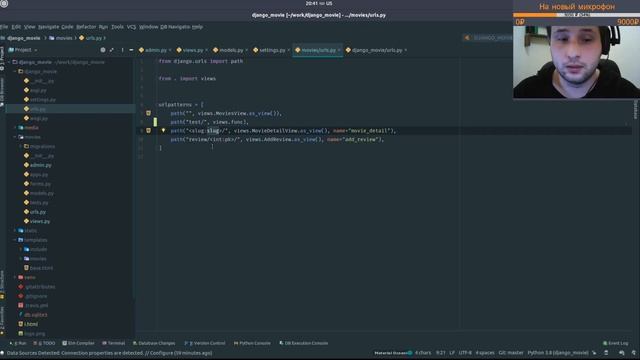Collapse the templates folder arrow
Screen dimensions: 640x360
(16, 240)
